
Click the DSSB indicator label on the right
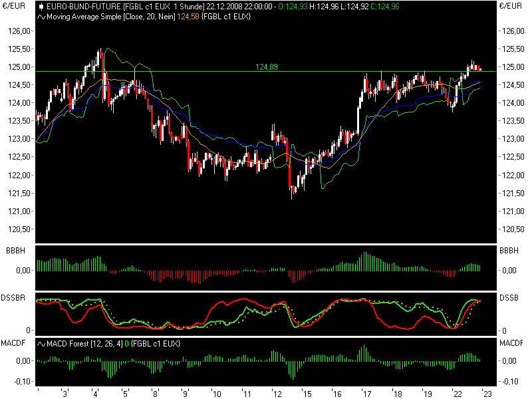click(x=509, y=298)
